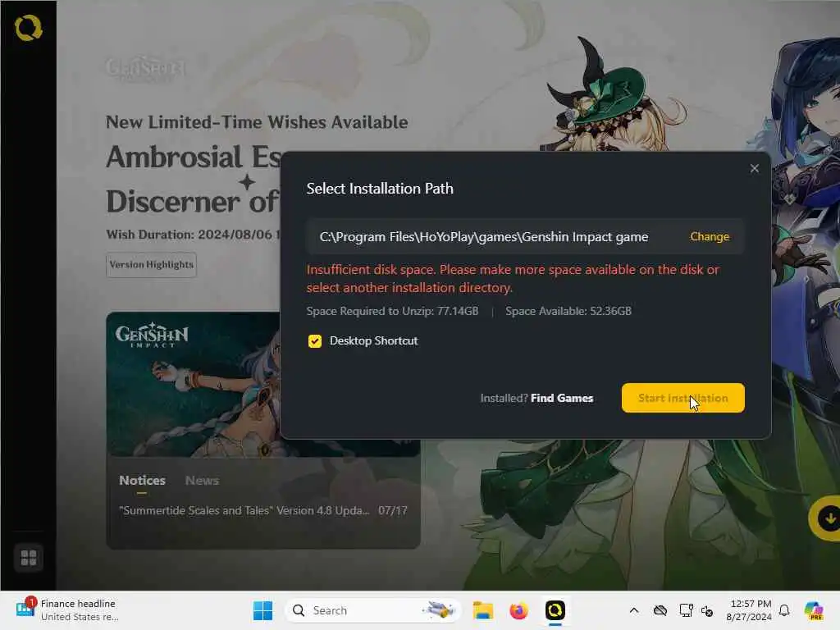Open the Summertide Scales and Tales notice
The height and width of the screenshot is (630, 840).
(x=263, y=510)
